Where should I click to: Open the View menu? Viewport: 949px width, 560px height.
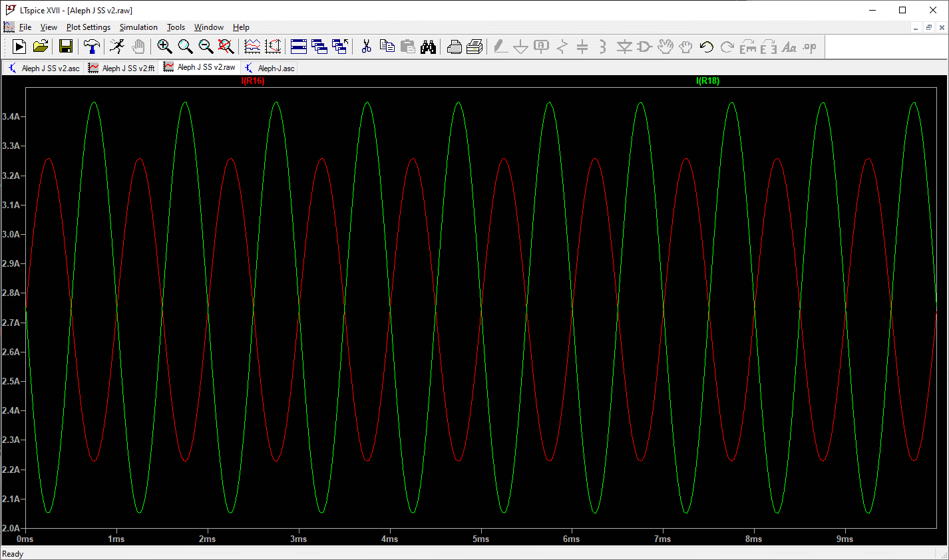pos(49,27)
